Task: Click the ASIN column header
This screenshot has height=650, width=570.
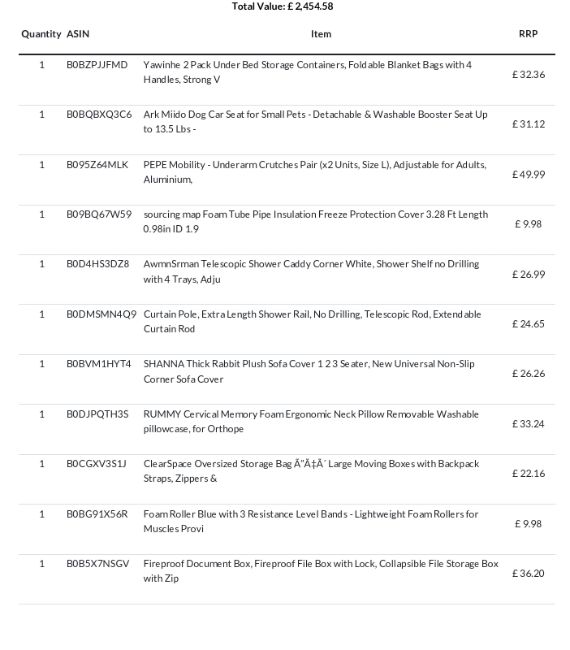Action: [x=78, y=34]
